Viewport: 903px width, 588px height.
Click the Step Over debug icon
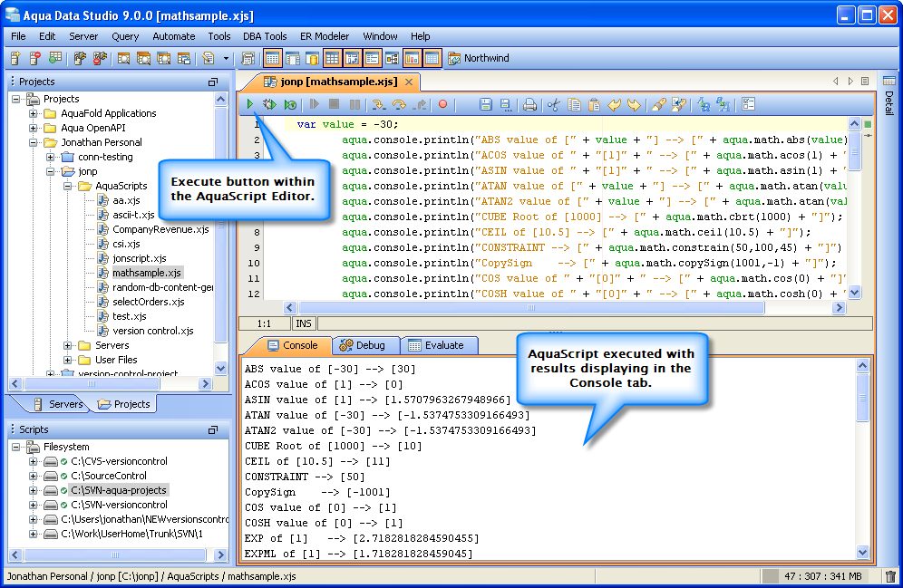398,105
